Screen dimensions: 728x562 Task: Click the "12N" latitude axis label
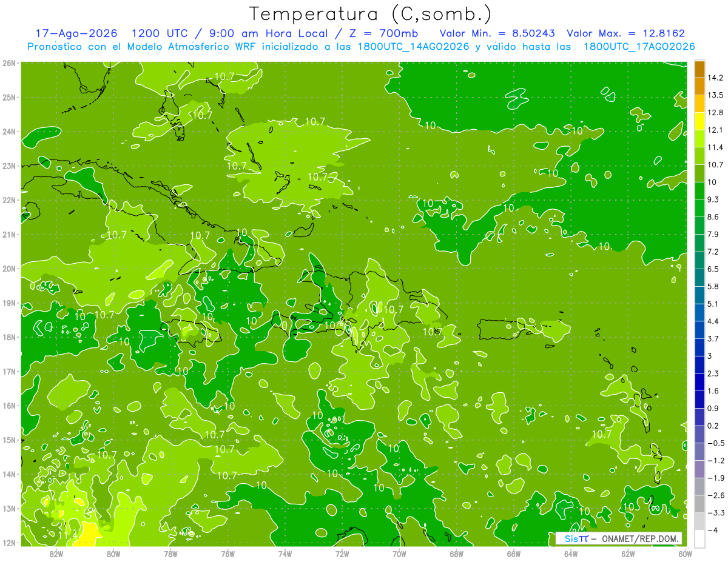point(9,543)
